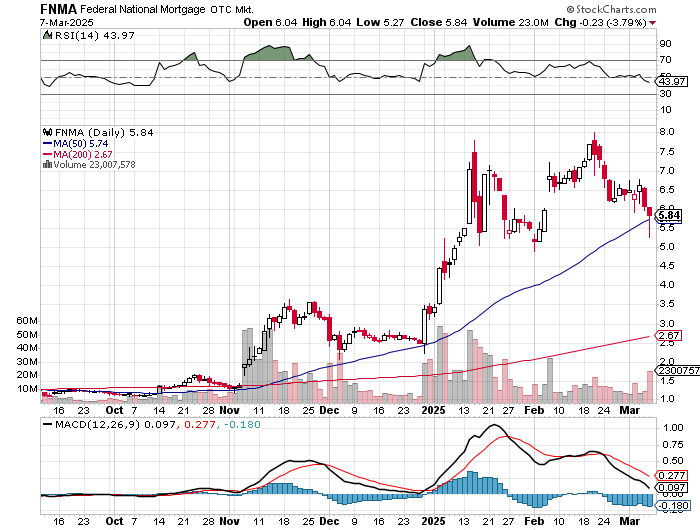Click the 70 overbought level on RSI axis
The image size is (700, 530).
tap(666, 60)
